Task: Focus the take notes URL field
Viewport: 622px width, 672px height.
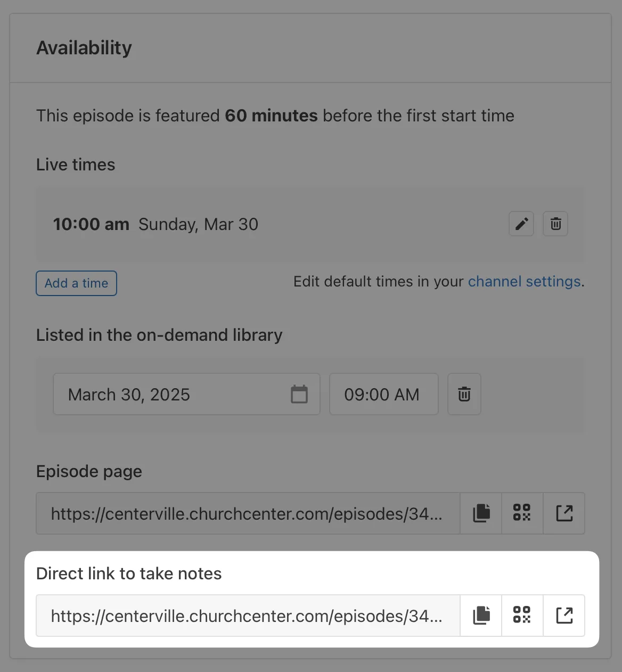Action: tap(247, 616)
